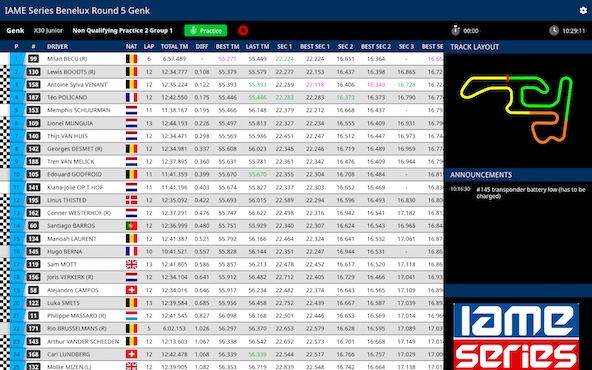592x370 pixels.
Task: Select driver Kiana-Jolie OP T HOF
Action: 75,187
